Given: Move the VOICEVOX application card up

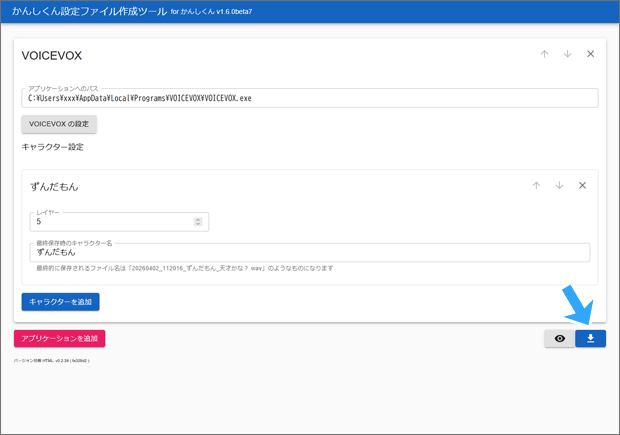Looking at the screenshot, I should 544,54.
